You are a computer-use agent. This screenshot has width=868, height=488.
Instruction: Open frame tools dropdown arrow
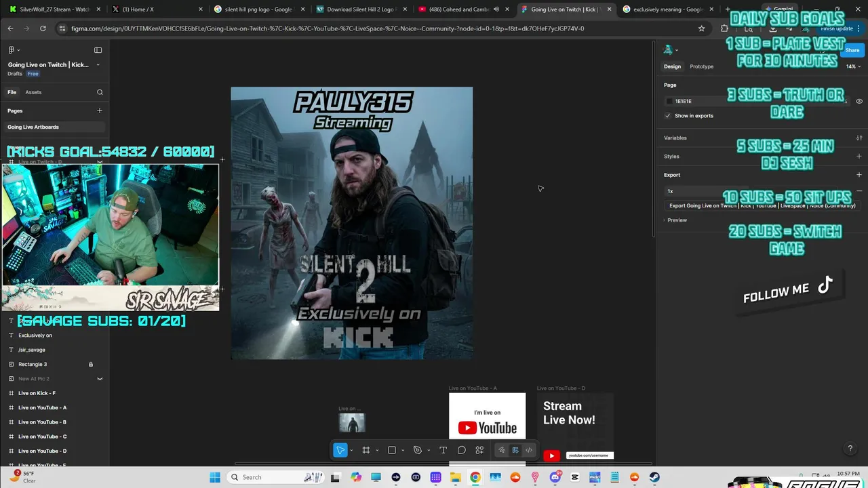pyautogui.click(x=377, y=450)
